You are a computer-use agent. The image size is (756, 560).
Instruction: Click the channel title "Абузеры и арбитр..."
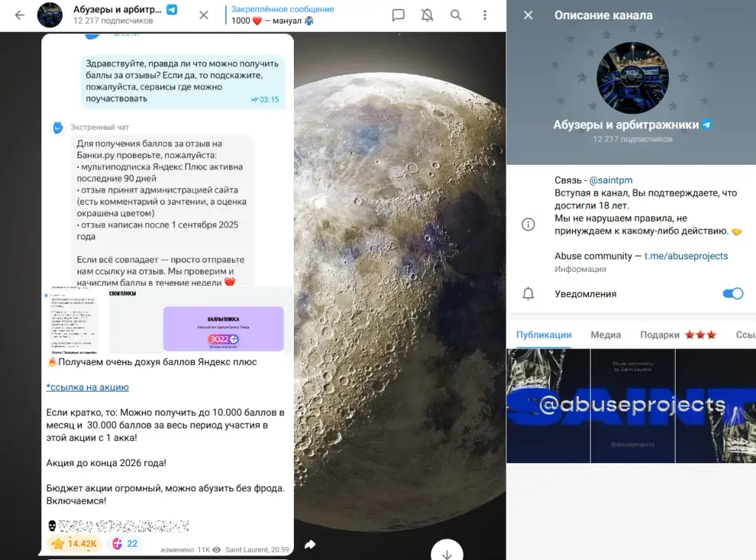[x=117, y=10]
